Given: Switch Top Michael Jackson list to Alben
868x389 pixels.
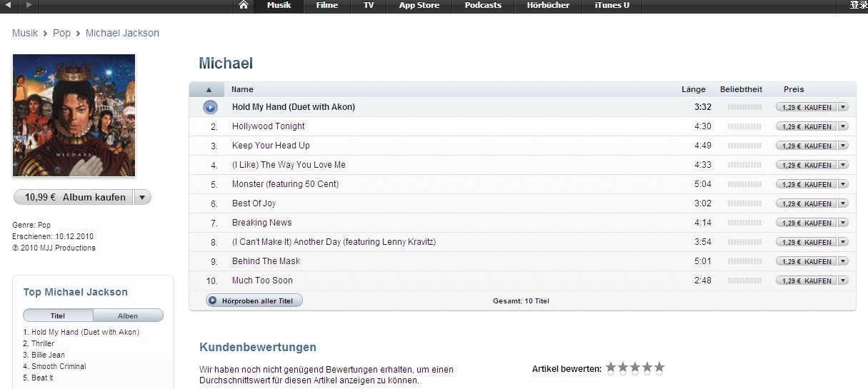Looking at the screenshot, I should coord(128,315).
